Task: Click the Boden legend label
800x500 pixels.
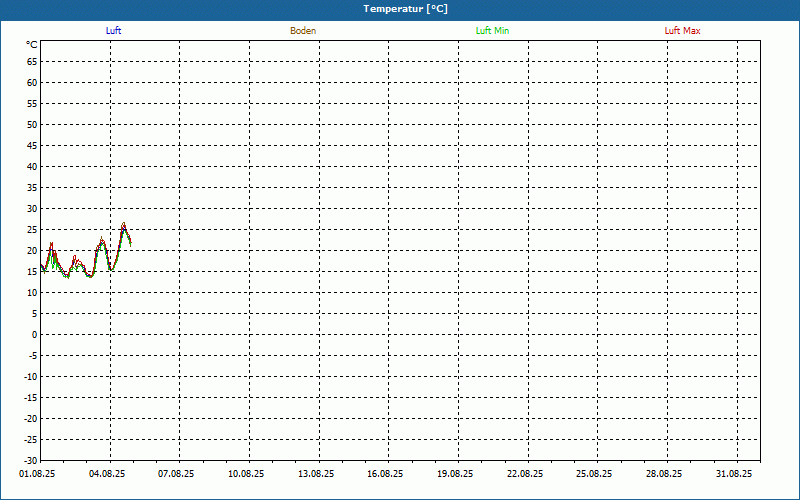Action: [x=303, y=31]
